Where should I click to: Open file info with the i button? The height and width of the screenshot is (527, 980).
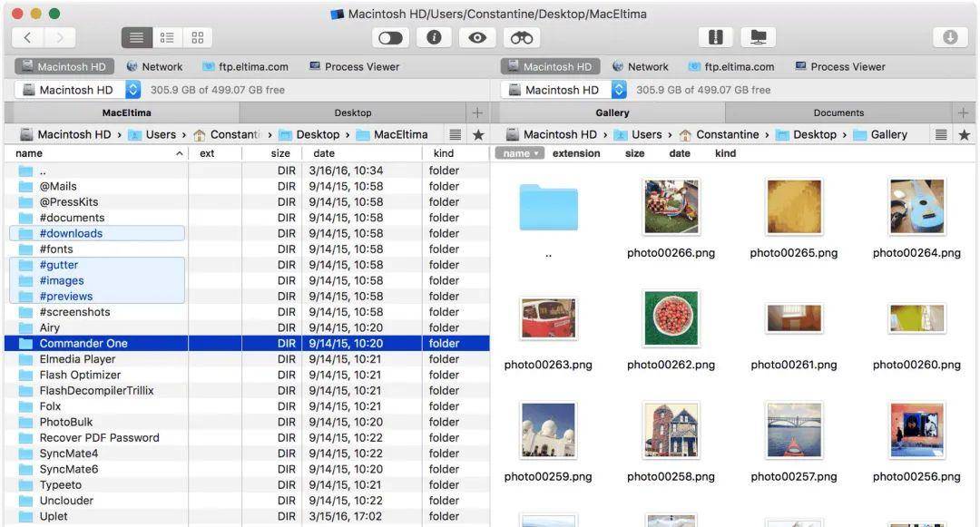click(434, 37)
